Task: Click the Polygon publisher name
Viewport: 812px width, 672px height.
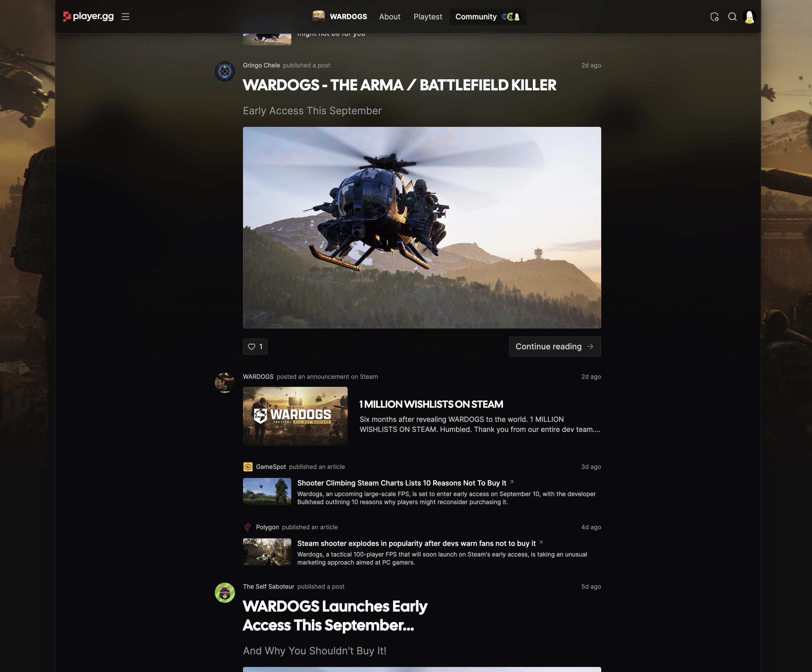Action: tap(267, 527)
